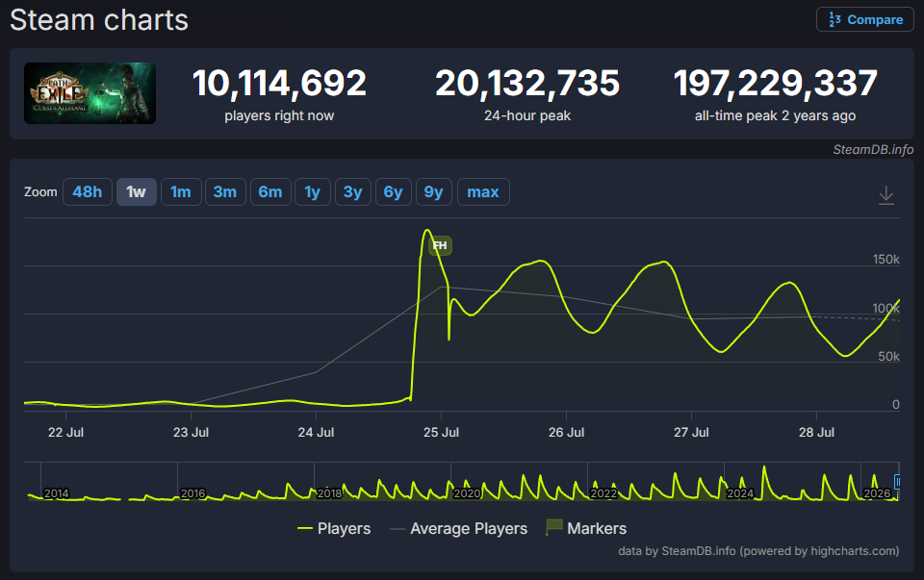
Task: Click the Steam charts heading
Action: coord(99,20)
